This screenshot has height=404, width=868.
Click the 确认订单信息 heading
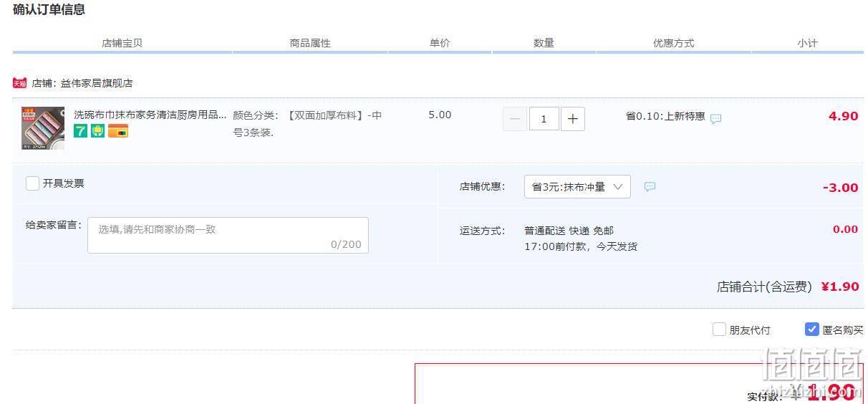(49, 9)
